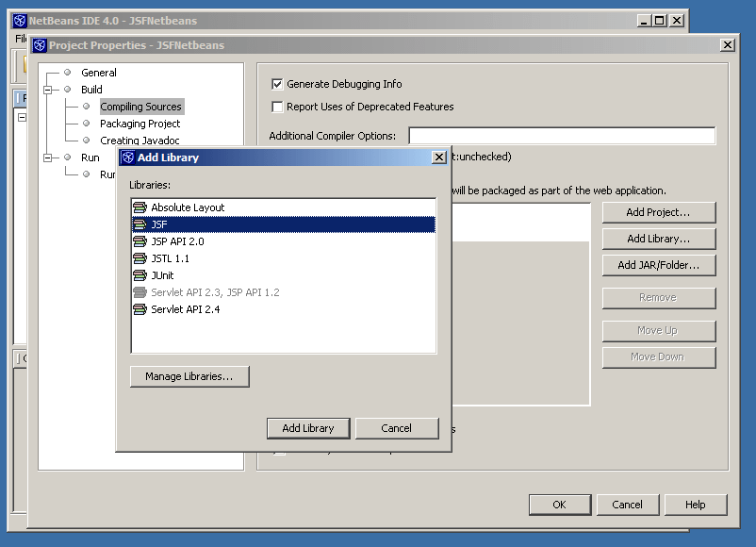Click the JSTL 1.1 library icon
This screenshot has width=756, height=547.
coord(140,258)
